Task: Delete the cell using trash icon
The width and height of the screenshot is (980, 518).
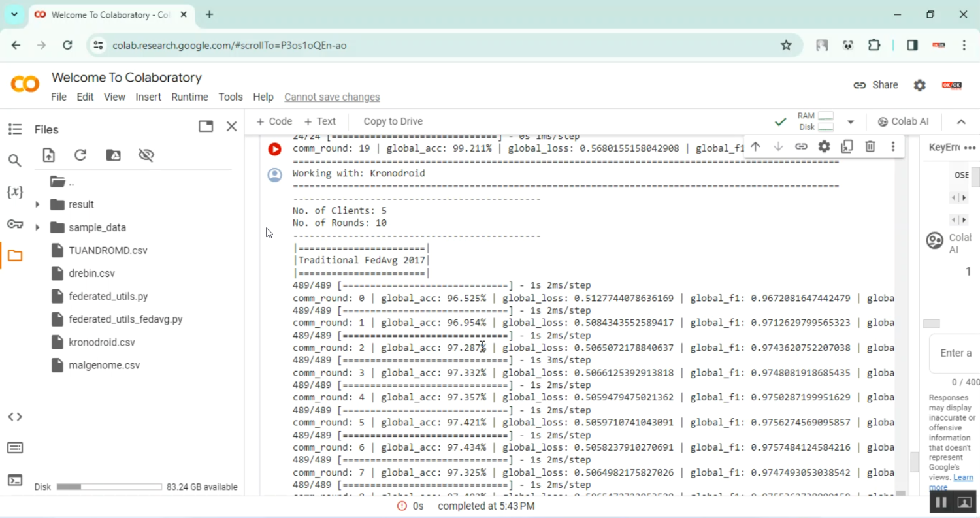Action: [870, 146]
